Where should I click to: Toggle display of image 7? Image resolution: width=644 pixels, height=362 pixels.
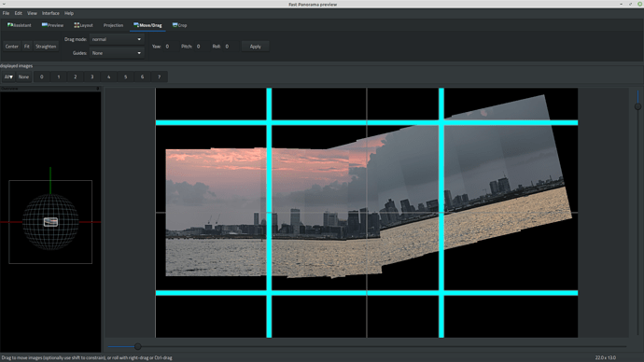pyautogui.click(x=160, y=77)
